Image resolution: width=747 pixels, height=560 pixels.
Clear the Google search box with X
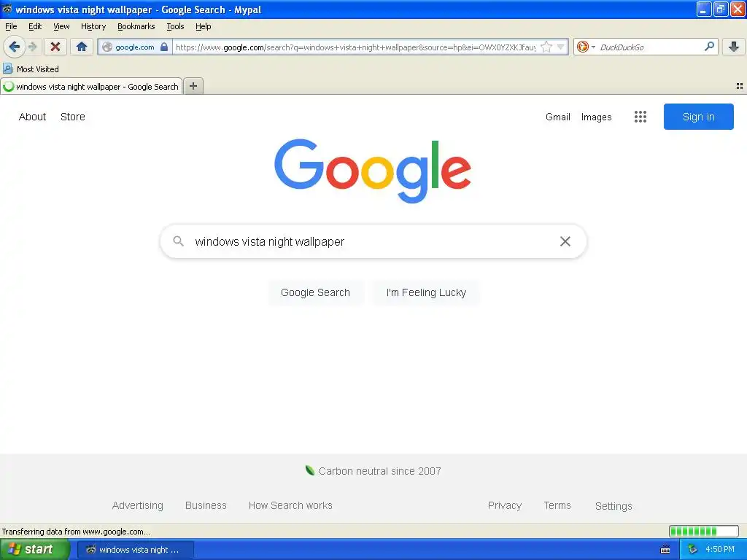pos(565,241)
